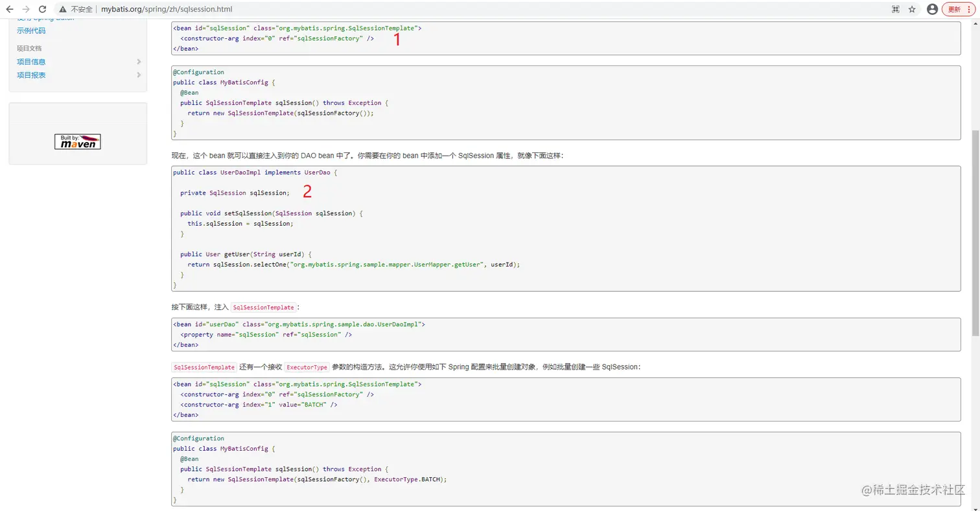Click the line with ExecutorType.BATCH return statement
This screenshot has width=980, height=511.
point(318,479)
